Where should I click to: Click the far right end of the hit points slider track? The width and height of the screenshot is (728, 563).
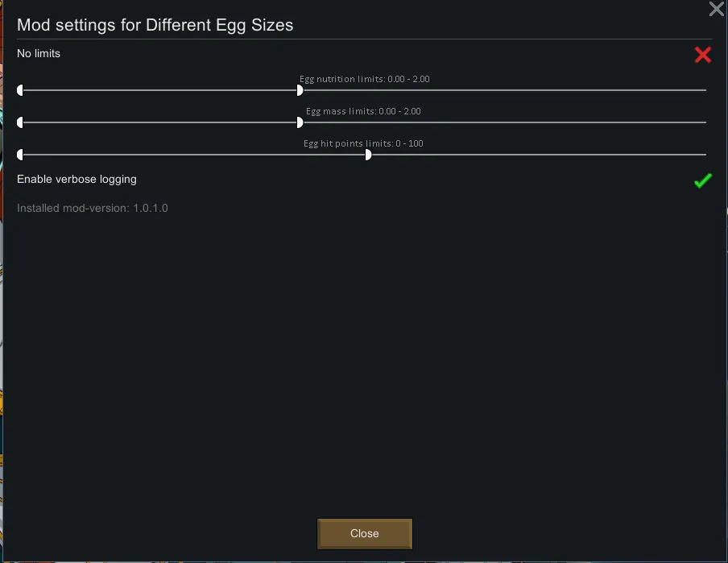704,155
